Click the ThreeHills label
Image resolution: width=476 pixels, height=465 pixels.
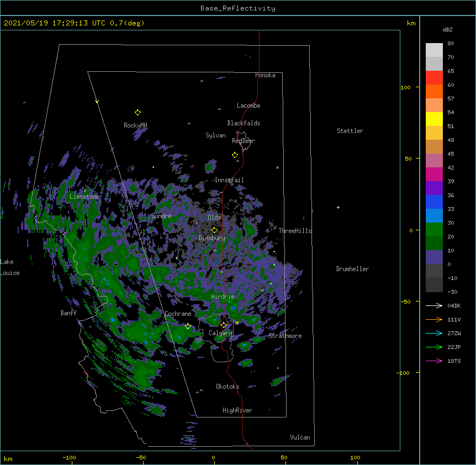(x=295, y=231)
